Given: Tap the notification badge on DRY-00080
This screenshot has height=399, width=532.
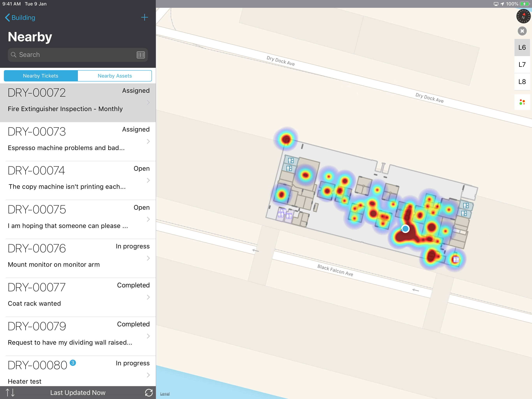Looking at the screenshot, I should pyautogui.click(x=73, y=362).
